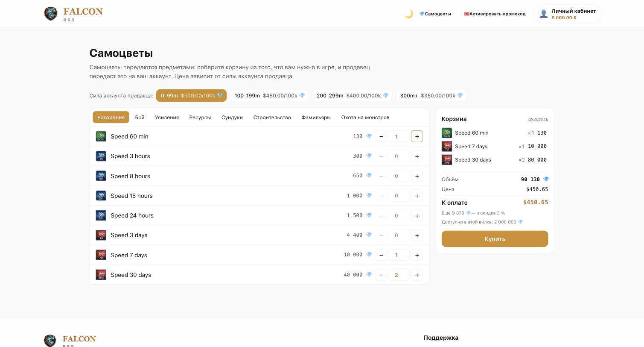
Task: Click Speed 60 min quantity field
Action: point(399,136)
